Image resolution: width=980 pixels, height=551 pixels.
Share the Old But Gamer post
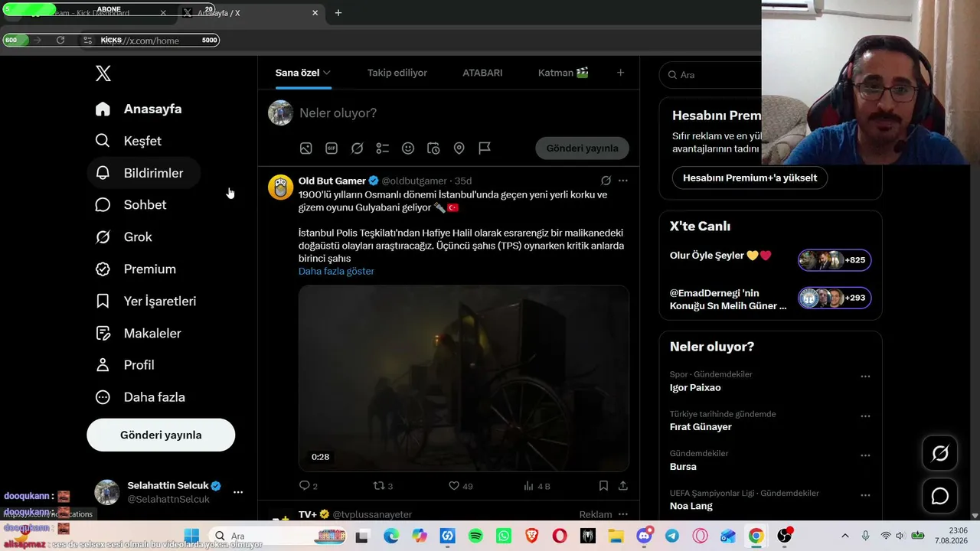[623, 486]
